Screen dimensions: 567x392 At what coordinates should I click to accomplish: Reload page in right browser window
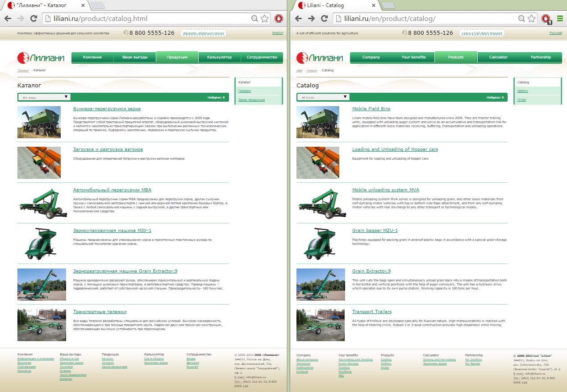(325, 19)
